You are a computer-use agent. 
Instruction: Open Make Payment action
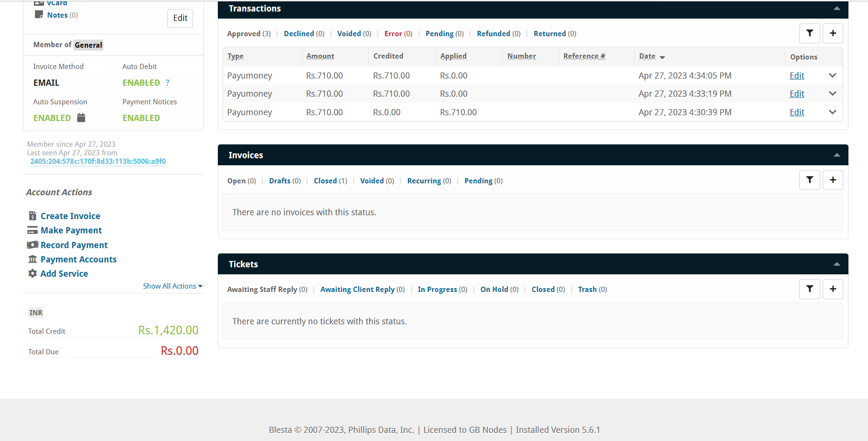tap(71, 231)
